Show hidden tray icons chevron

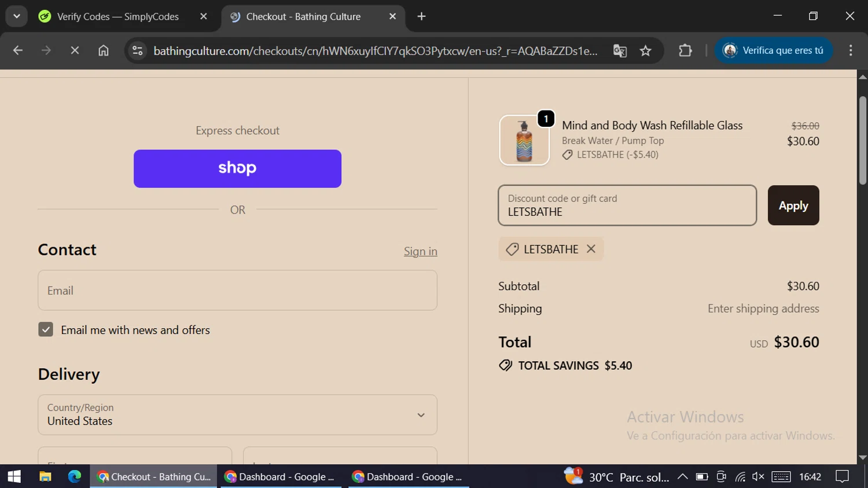[x=682, y=476]
